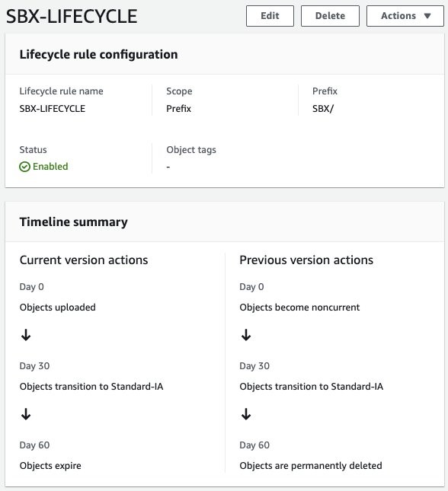Screen dimensions: 448x491
Task: Click arrow below current version Standard-IA transition
Action: (26, 414)
